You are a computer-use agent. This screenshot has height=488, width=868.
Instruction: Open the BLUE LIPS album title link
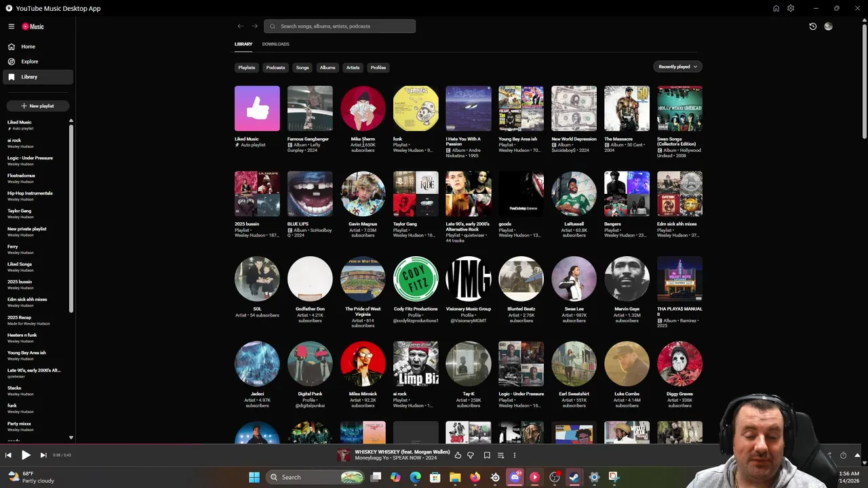298,224
